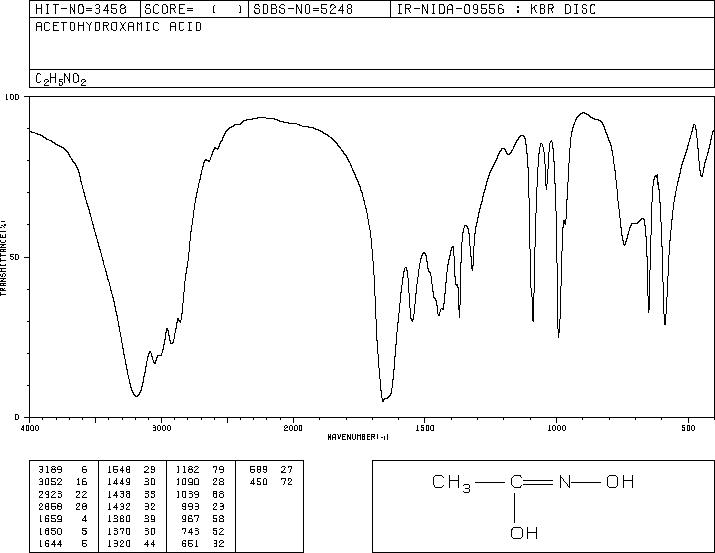Viewport: 715px width, 553px height.
Task: Click the 1500 wavenumber axis label
Action: pos(425,428)
